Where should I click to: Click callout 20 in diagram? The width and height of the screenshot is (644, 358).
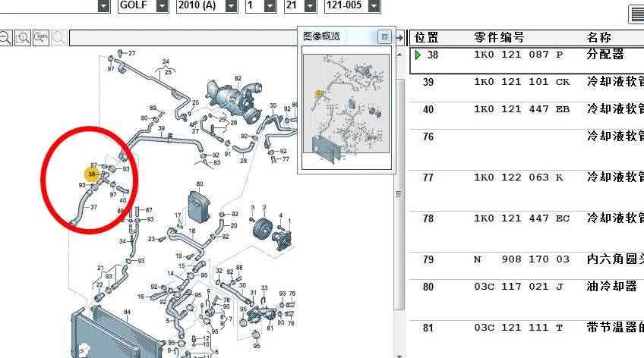(234, 225)
